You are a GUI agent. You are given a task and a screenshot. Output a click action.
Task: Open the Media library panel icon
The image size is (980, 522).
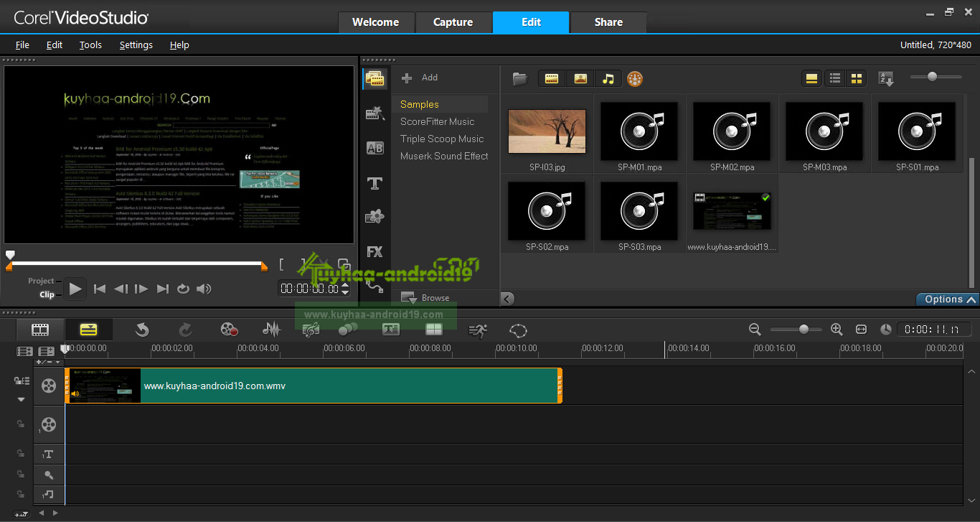(374, 78)
